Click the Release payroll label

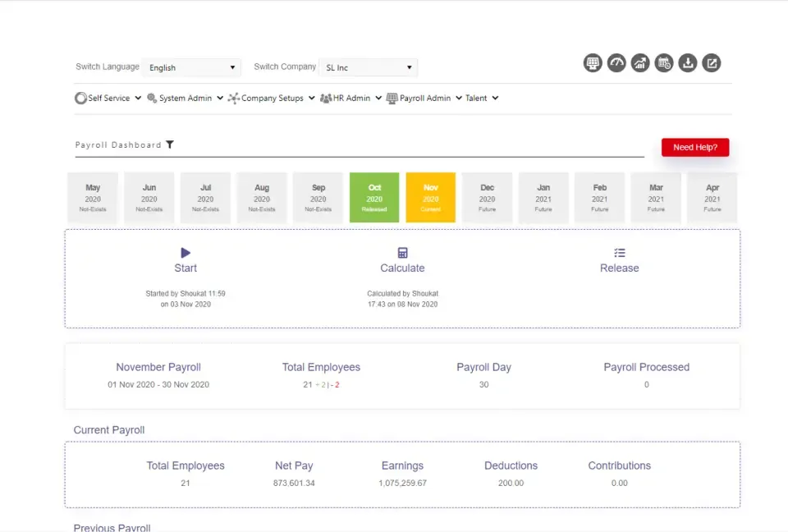point(620,268)
